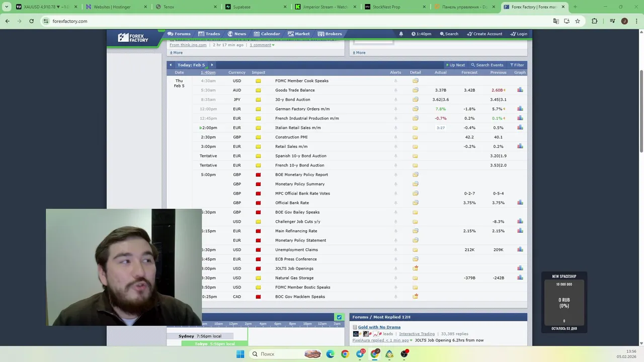Switch to the StockNest Prop tab
Viewport: 644px width, 362px height.
coord(395,7)
